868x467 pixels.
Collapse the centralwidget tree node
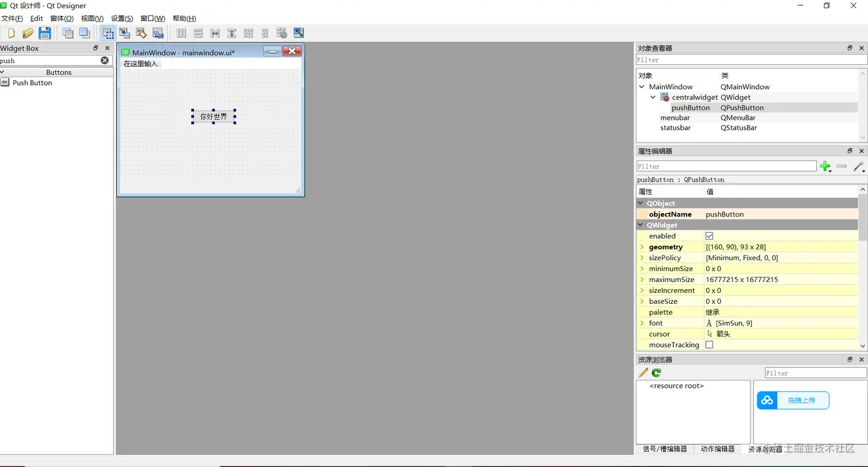pyautogui.click(x=653, y=98)
